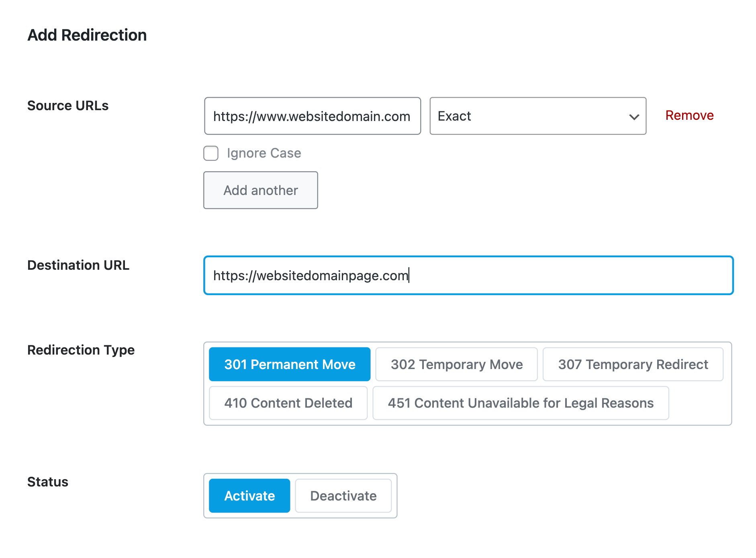Select 307 Temporary Redirect type
Screen dimensions: 756x558
tap(633, 364)
